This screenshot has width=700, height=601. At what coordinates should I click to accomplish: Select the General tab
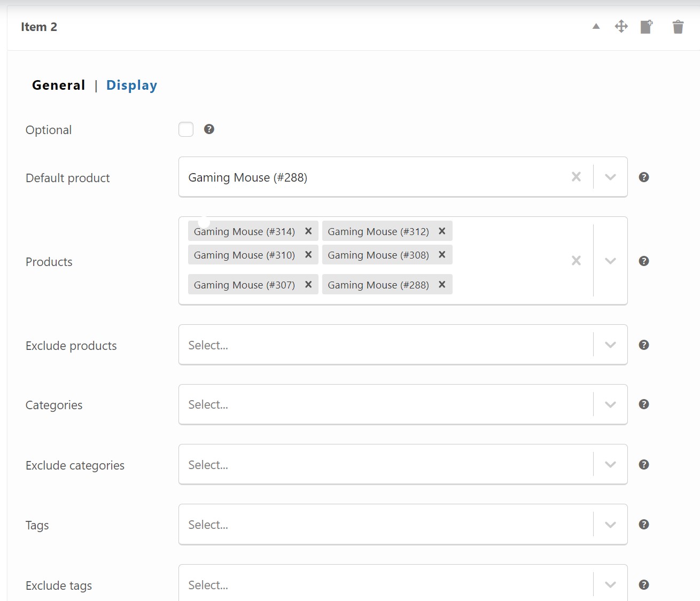click(58, 85)
